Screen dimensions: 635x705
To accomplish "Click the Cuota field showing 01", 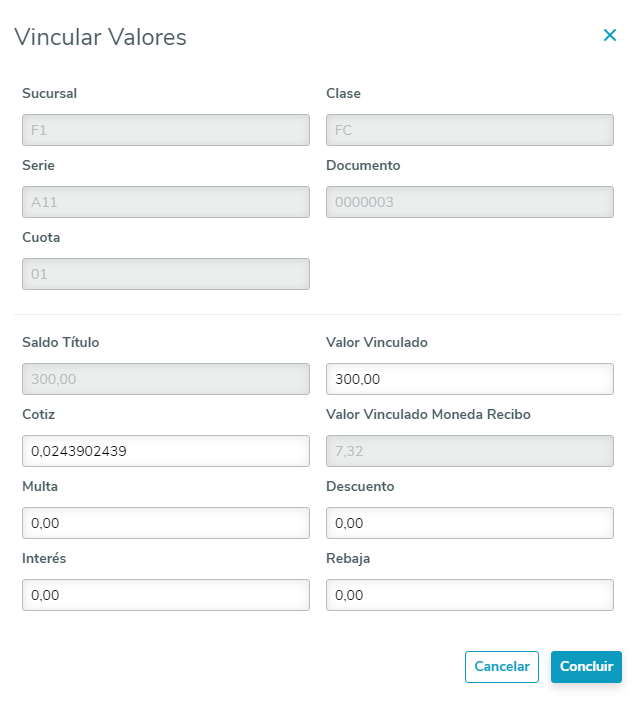I will (x=165, y=274).
